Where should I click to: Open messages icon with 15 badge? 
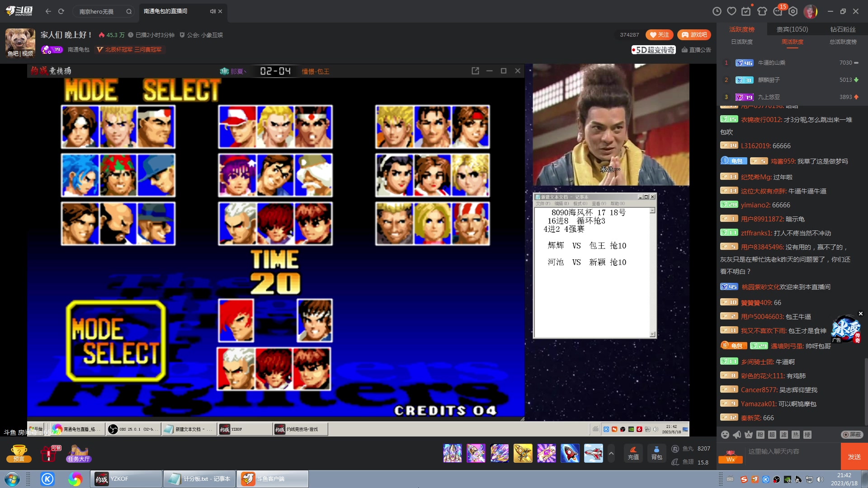pyautogui.click(x=778, y=11)
